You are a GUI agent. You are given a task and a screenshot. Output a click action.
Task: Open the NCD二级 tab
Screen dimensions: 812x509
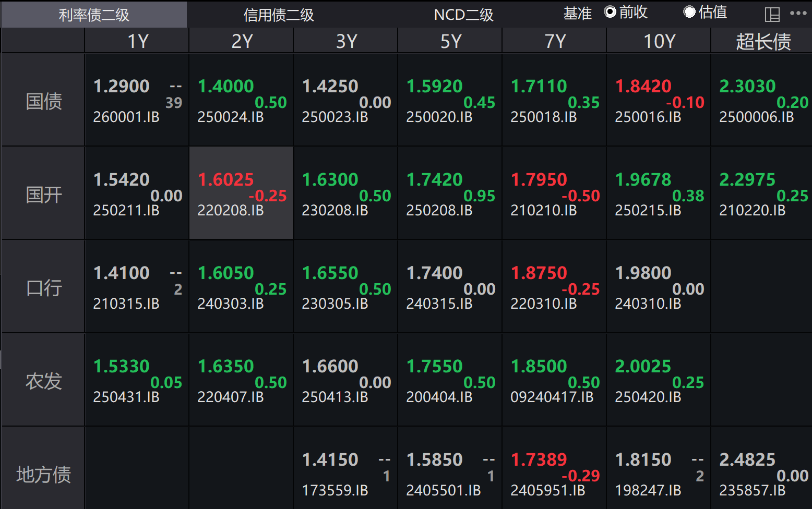pyautogui.click(x=463, y=15)
